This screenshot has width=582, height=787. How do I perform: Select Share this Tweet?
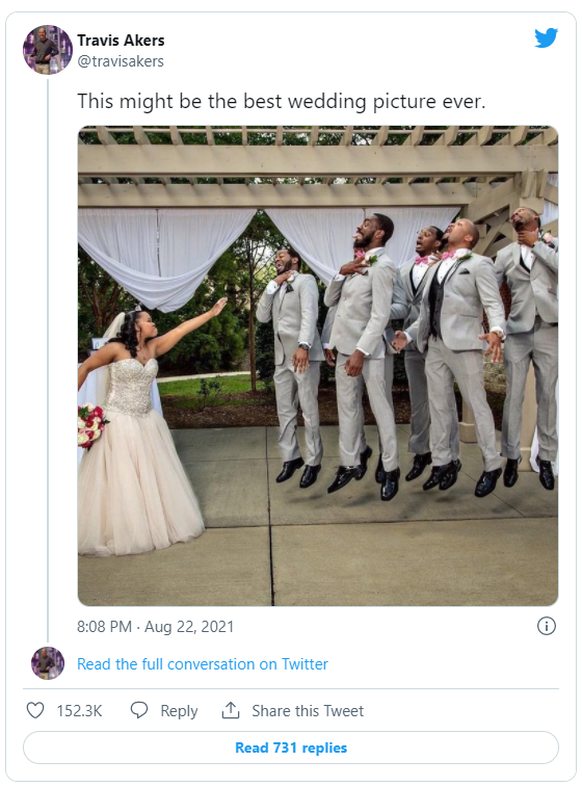(308, 711)
